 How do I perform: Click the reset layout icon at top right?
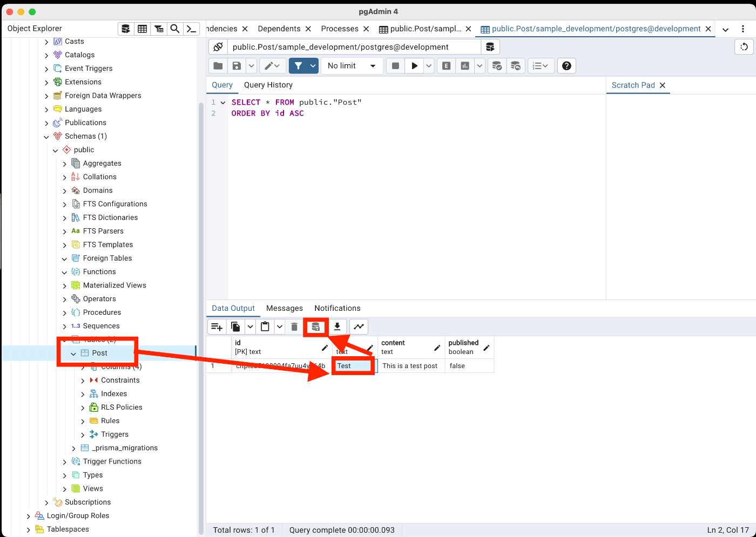(744, 47)
